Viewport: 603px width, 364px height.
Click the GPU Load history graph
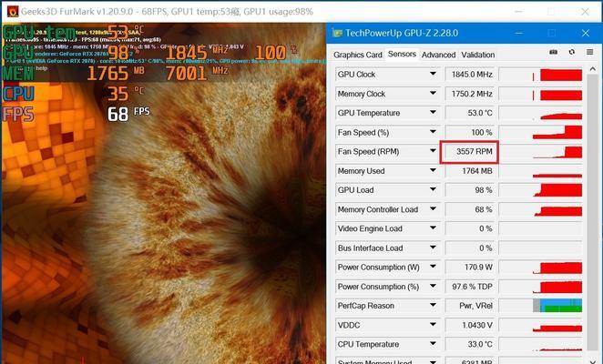[x=541, y=190]
